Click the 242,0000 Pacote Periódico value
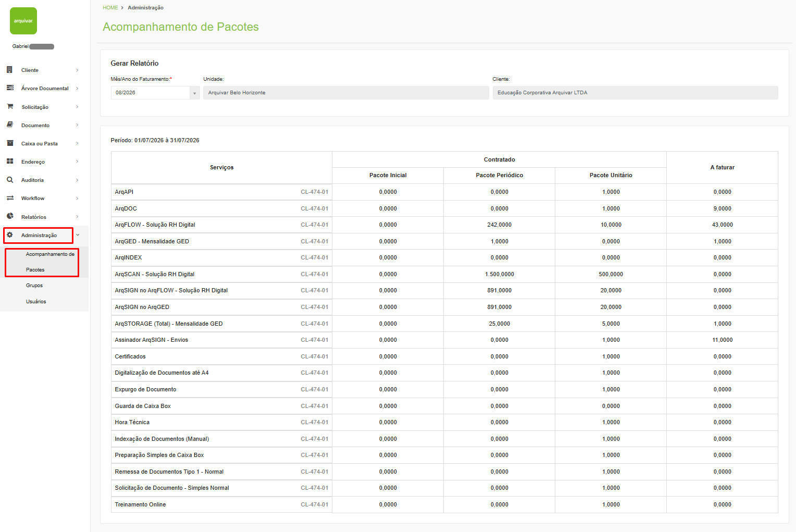This screenshot has width=796, height=532. [500, 225]
